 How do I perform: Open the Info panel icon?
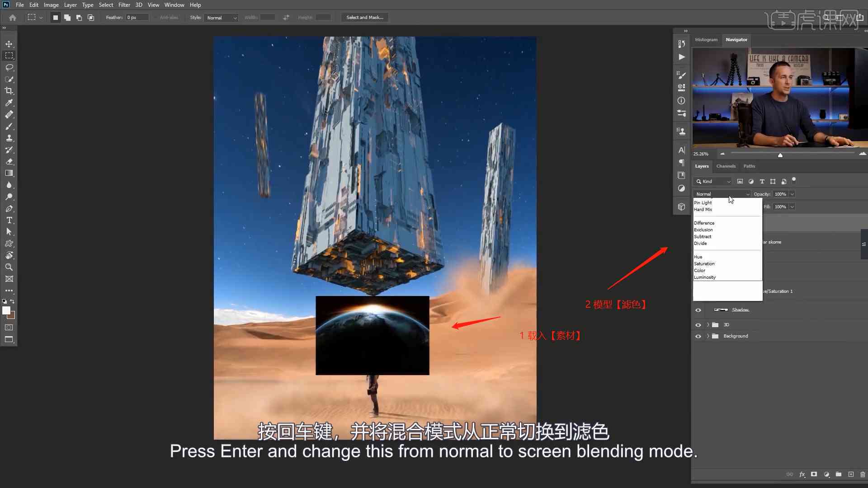click(681, 100)
